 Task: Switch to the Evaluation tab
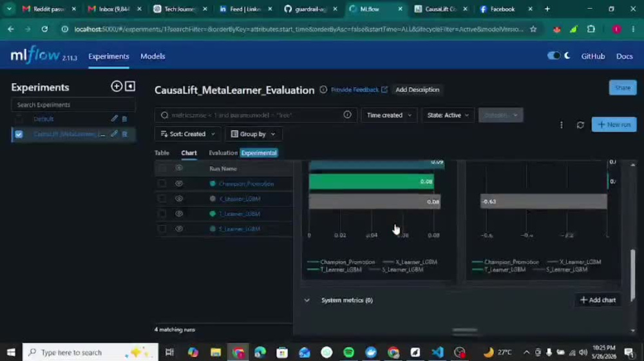(223, 153)
